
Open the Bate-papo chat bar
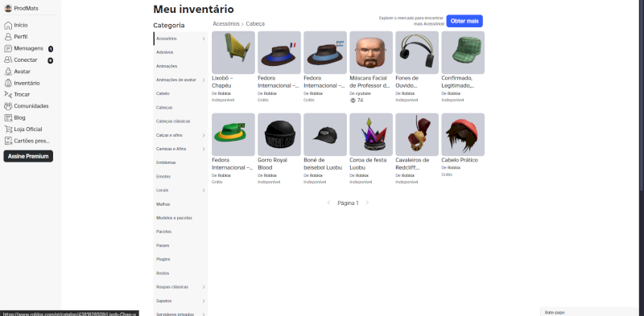(589, 312)
